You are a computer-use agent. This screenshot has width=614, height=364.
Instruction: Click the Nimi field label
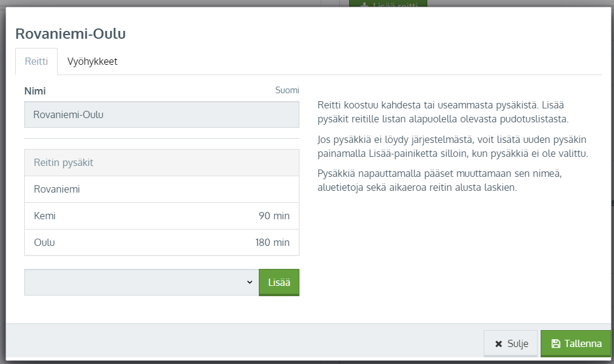coord(35,91)
